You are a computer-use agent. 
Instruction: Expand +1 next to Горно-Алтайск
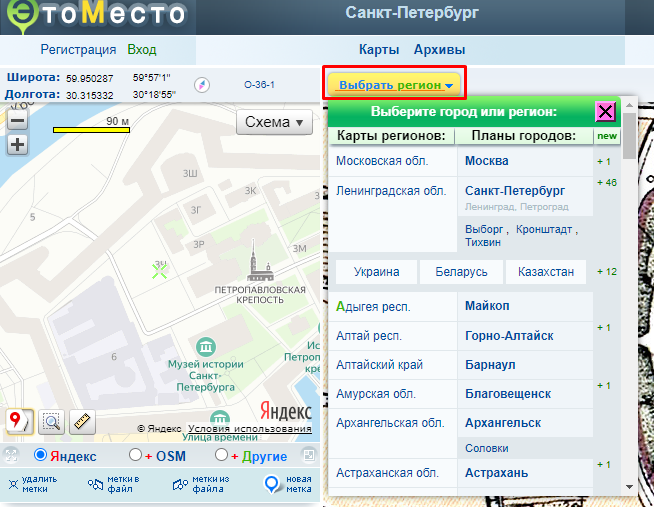pos(604,328)
